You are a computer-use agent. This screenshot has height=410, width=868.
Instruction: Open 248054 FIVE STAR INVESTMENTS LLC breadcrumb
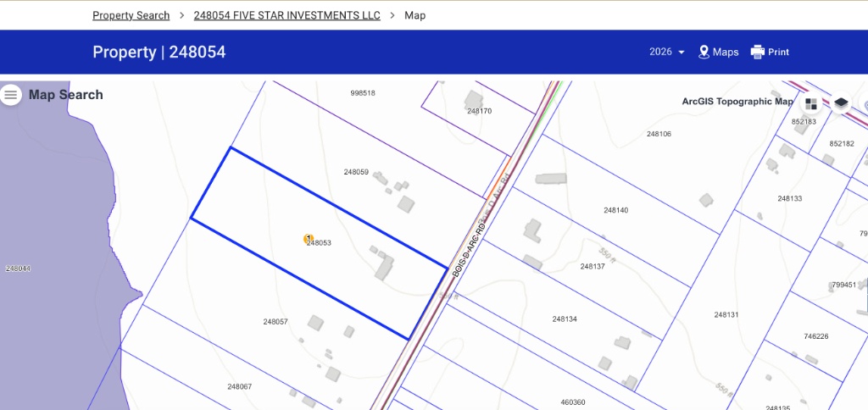coord(287,15)
